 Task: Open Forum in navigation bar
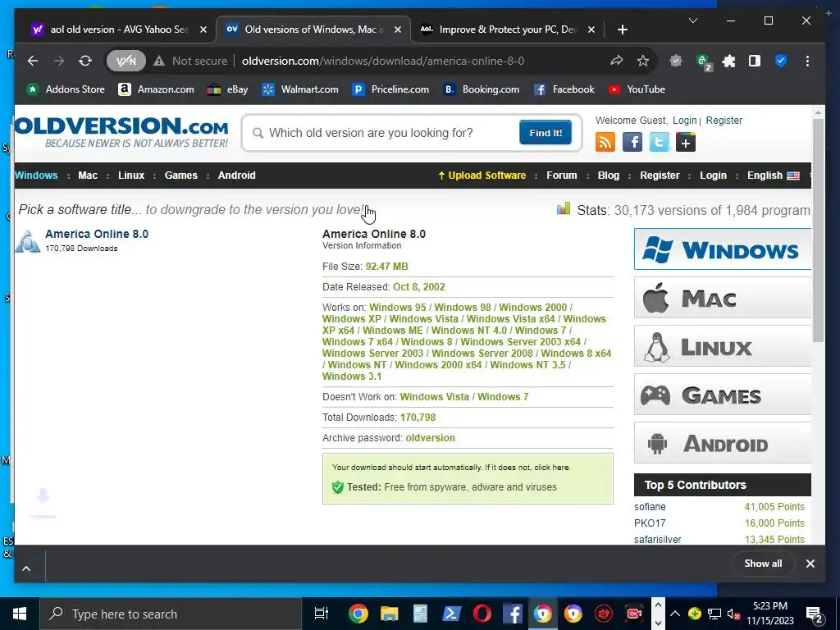(561, 176)
